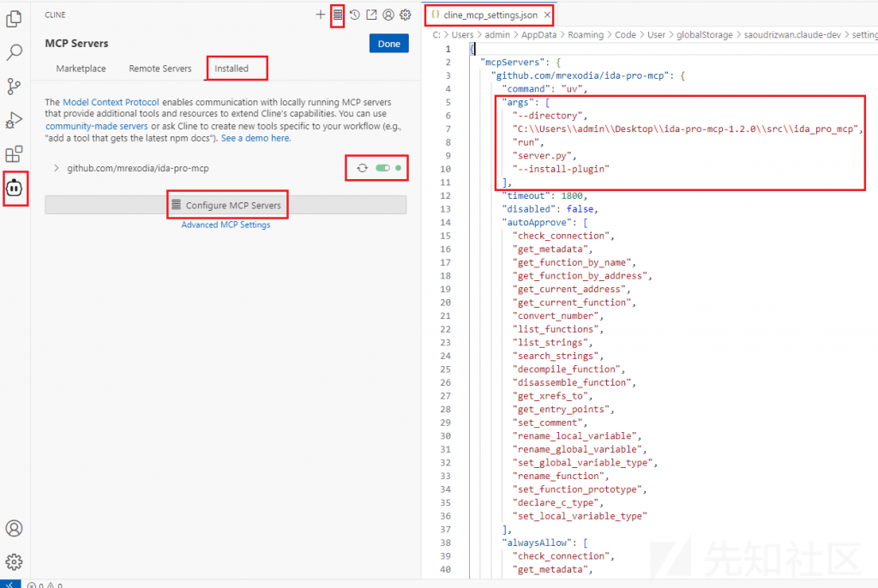Click the See a demo here link
The height and width of the screenshot is (588, 878).
click(256, 138)
